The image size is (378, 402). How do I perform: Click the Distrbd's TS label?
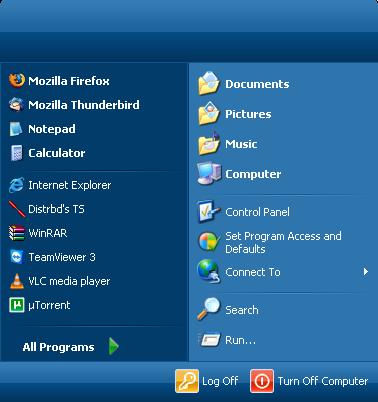[56, 209]
